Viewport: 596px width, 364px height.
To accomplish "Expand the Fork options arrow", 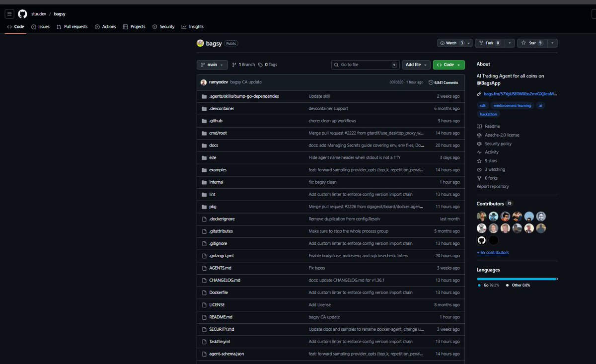I will pos(509,43).
